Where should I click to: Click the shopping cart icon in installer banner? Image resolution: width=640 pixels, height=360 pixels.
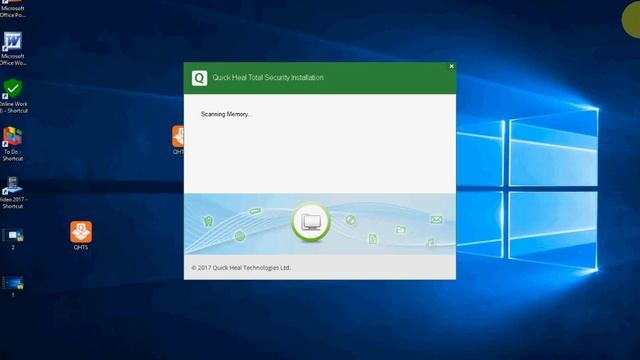208,221
